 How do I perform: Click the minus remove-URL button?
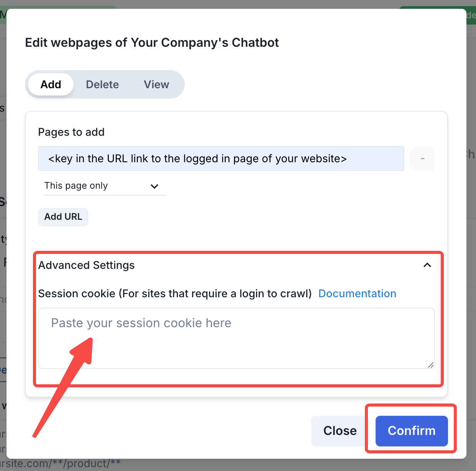point(422,158)
